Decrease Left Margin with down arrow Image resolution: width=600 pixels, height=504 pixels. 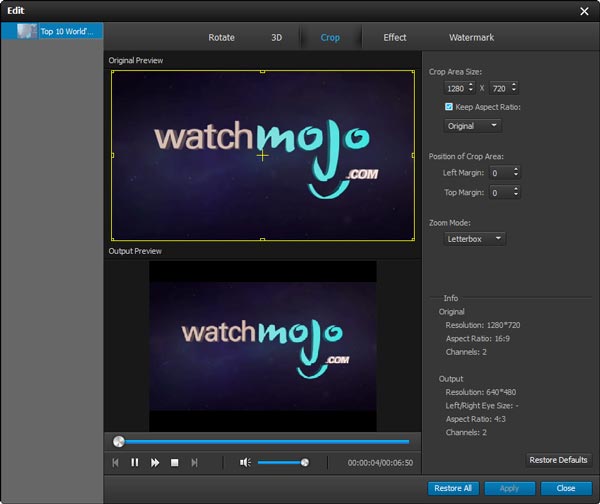point(516,175)
